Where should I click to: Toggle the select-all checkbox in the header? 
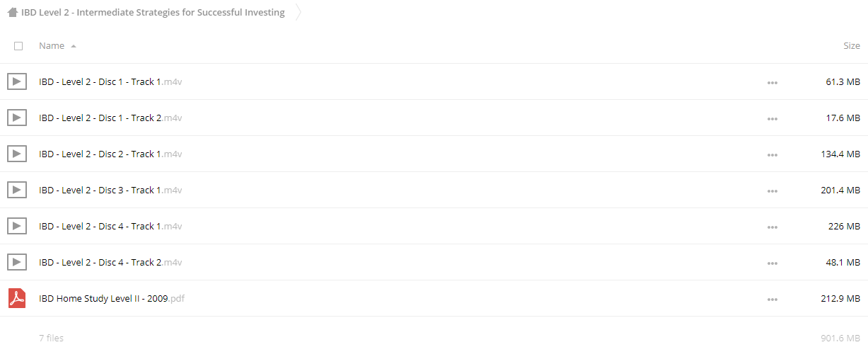18,46
